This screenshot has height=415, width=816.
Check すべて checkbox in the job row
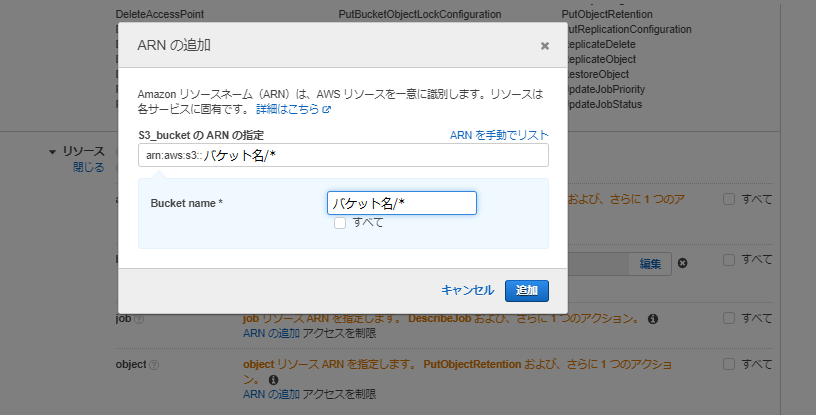729,318
